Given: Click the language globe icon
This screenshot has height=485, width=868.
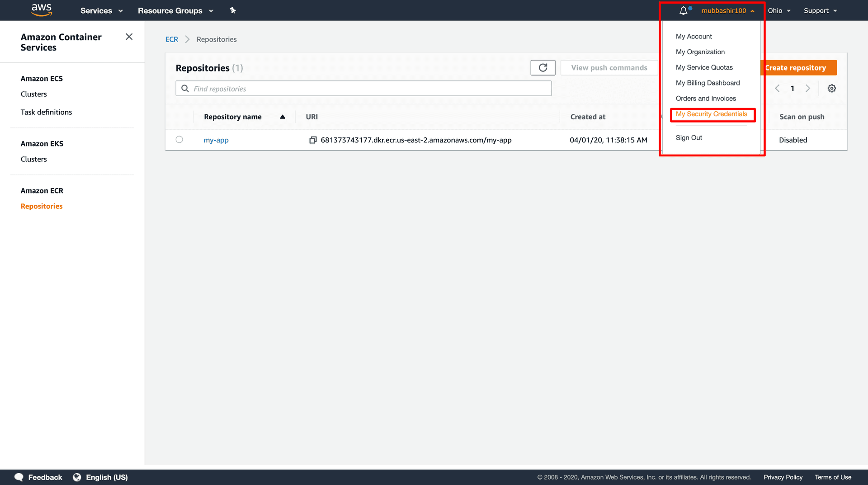Looking at the screenshot, I should pyautogui.click(x=77, y=477).
